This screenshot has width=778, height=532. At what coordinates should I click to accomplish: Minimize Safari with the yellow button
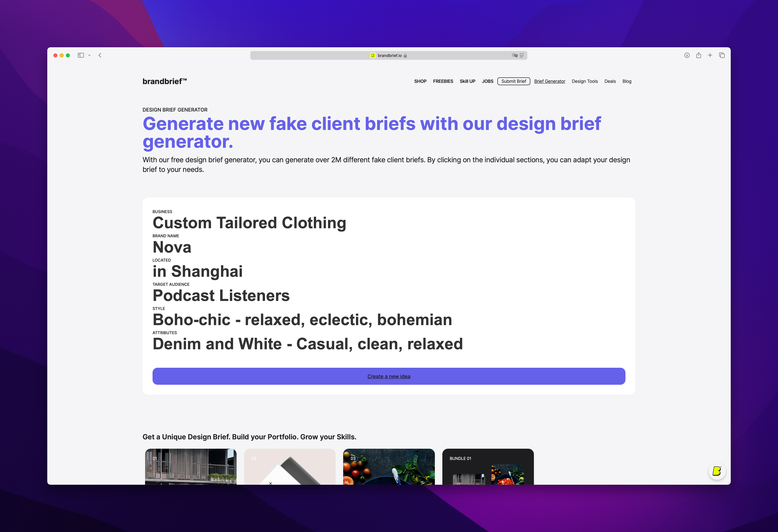[x=62, y=55]
